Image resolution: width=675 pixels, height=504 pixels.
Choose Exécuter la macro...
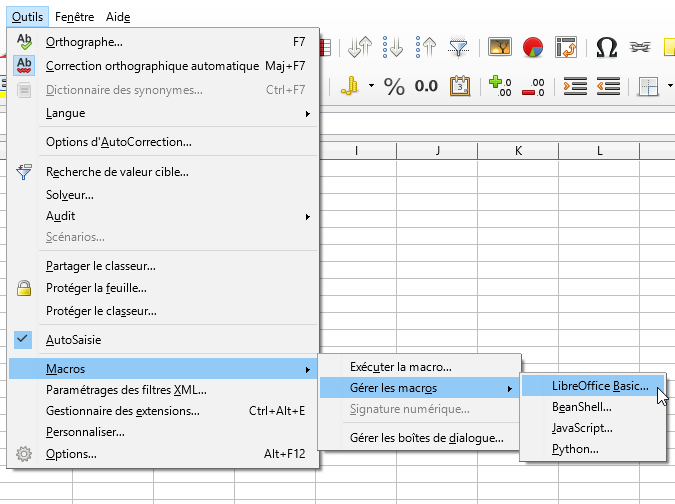pos(400,367)
